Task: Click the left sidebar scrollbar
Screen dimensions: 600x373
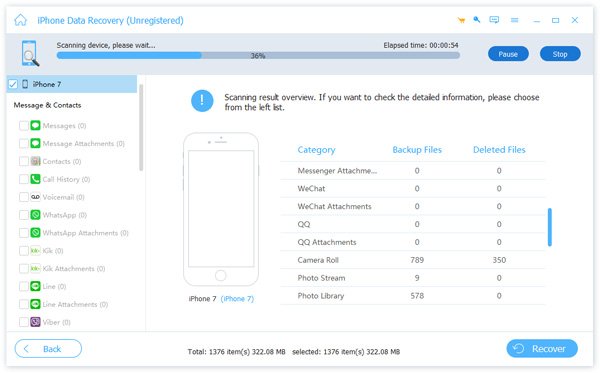Action: 141,127
